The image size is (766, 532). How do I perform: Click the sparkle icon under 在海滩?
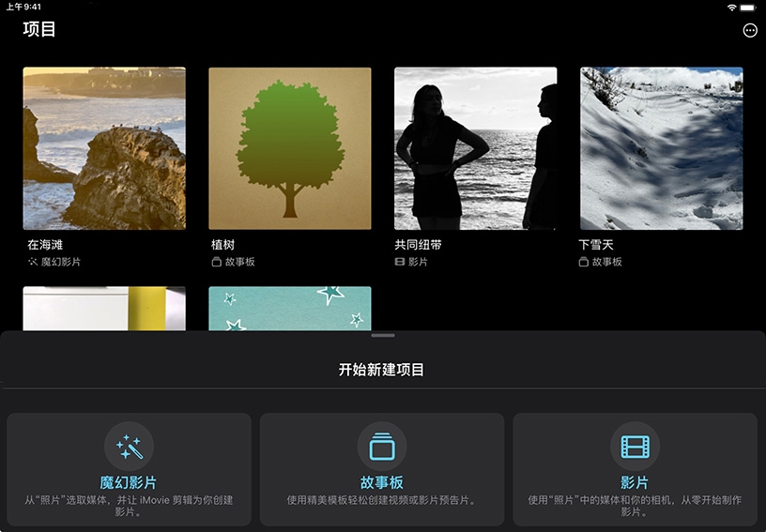click(33, 262)
